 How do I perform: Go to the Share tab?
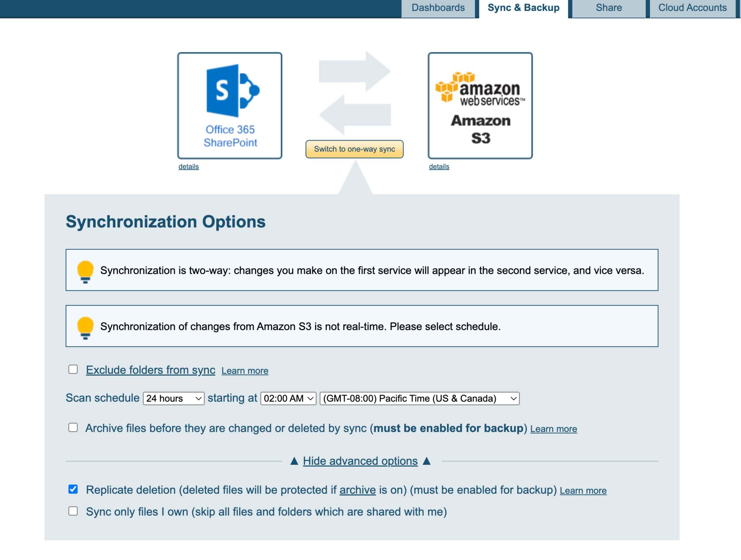[608, 8]
